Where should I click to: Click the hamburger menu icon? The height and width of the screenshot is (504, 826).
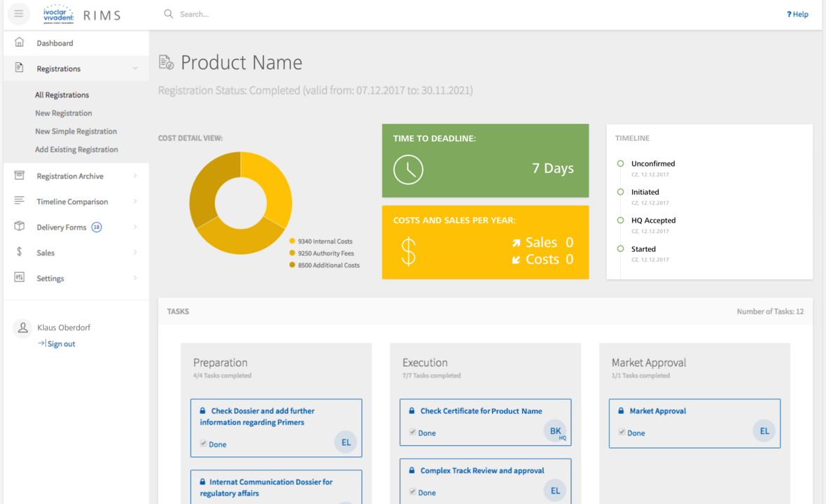19,14
